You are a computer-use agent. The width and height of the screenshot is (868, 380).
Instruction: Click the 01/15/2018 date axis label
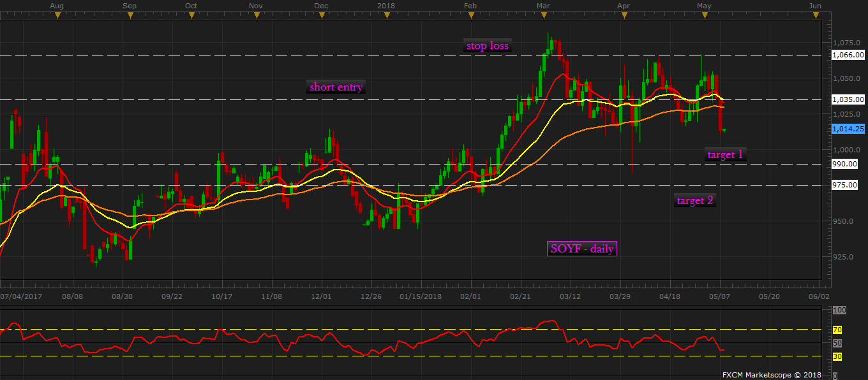(421, 296)
